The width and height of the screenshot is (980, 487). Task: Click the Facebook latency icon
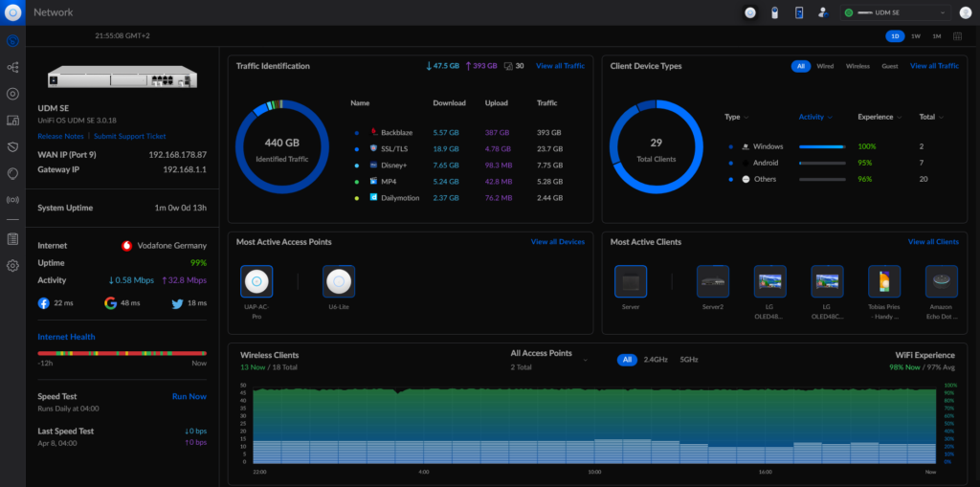point(44,303)
